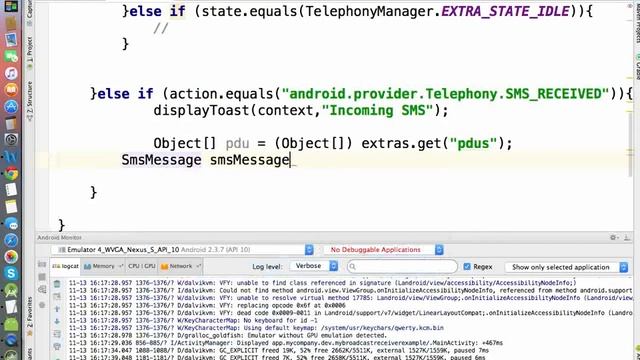This screenshot has width=640, height=360.
Task: Open Preview from the dock
Action: point(11,40)
